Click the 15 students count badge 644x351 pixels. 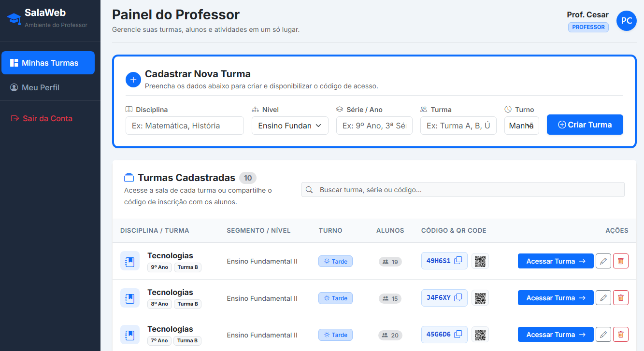tap(390, 298)
